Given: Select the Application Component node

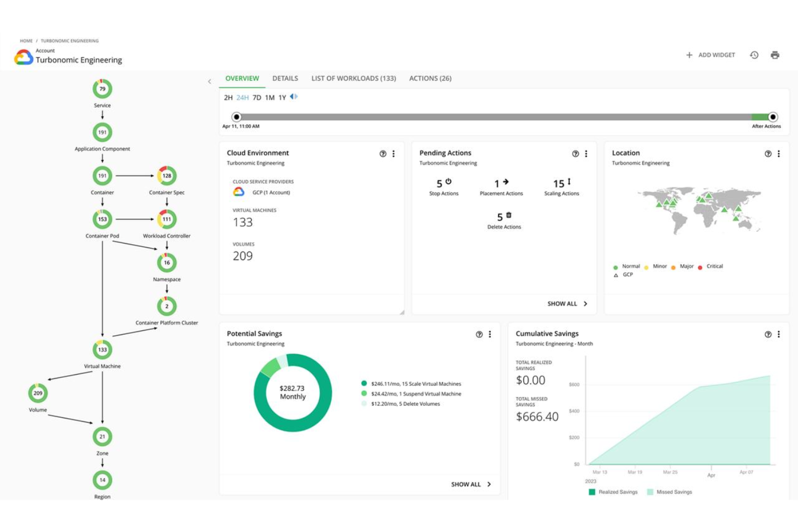Looking at the screenshot, I should [102, 132].
